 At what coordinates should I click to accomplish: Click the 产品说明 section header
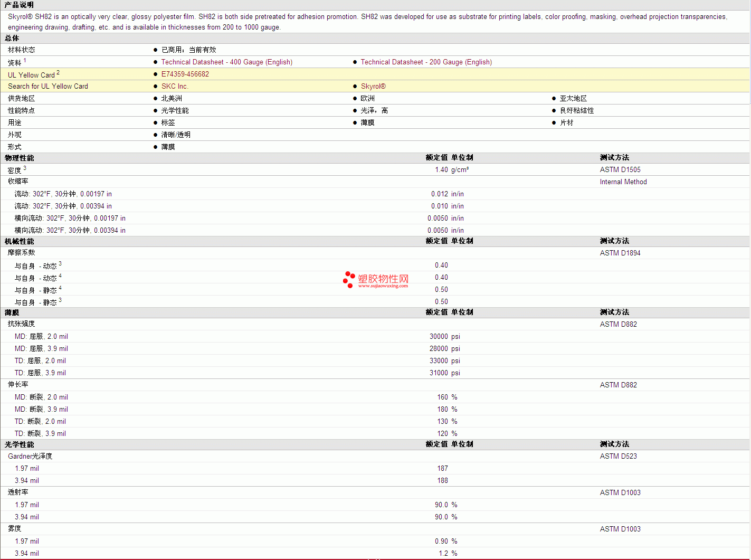point(19,5)
